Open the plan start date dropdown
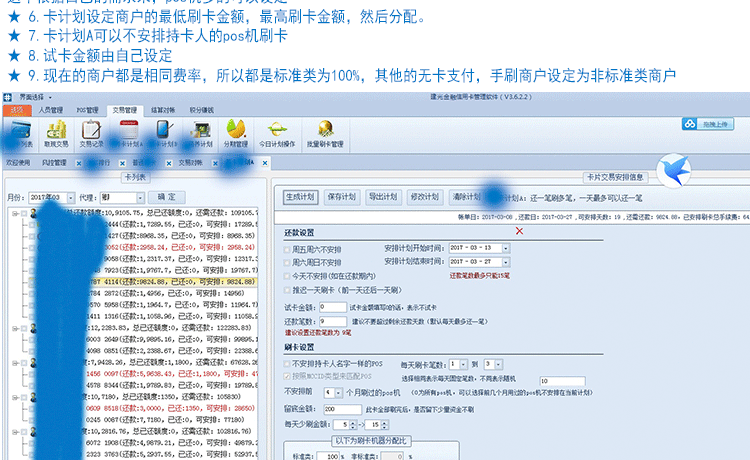Screen dimensions: 750x460 pos(505,247)
